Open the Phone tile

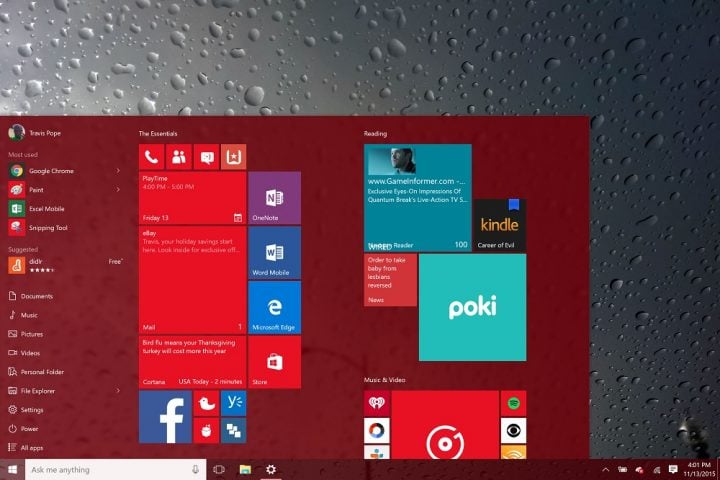[152, 157]
